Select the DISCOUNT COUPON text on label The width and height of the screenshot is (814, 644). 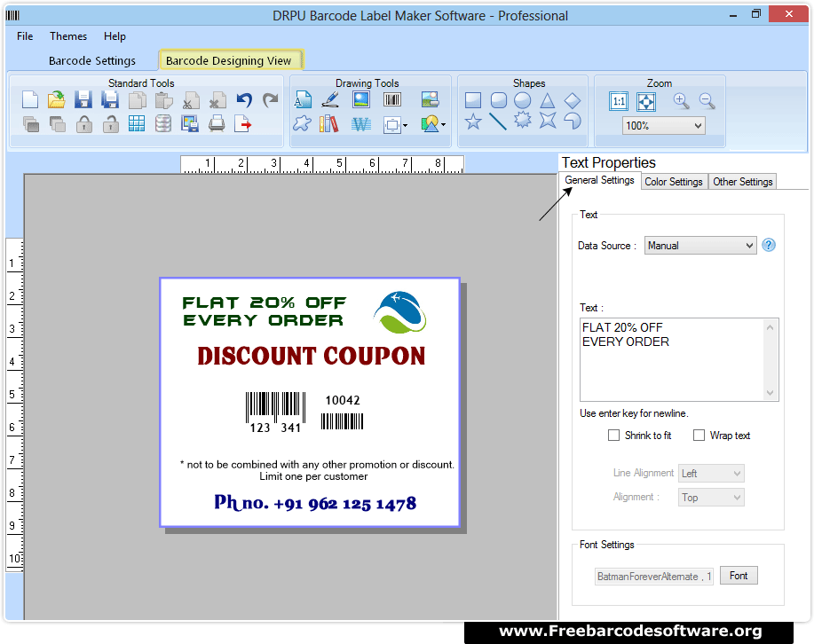(311, 356)
